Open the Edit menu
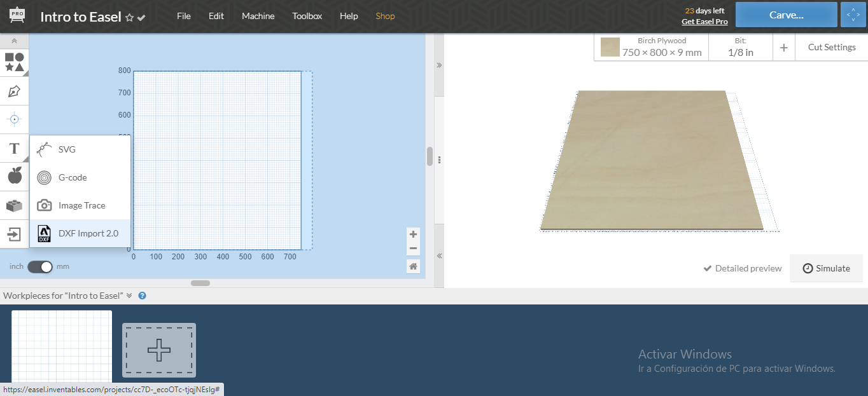The image size is (868, 396). pos(216,16)
